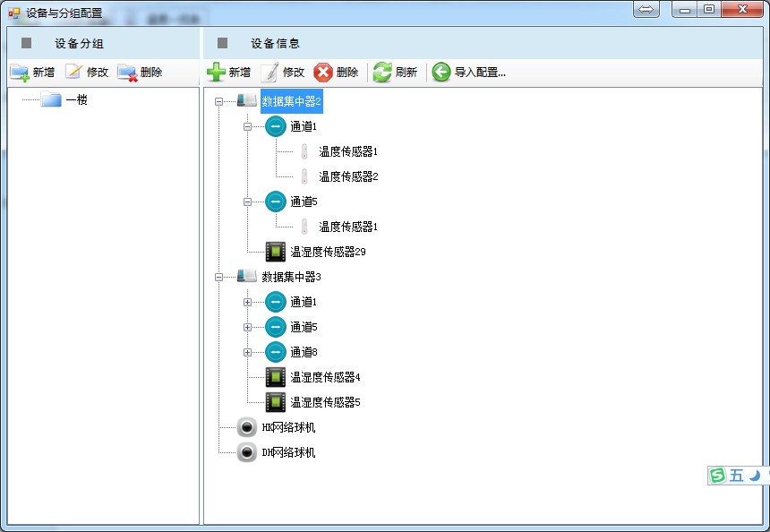
Task: Click 新增 text in 设备信息 toolbar
Action: pos(240,73)
